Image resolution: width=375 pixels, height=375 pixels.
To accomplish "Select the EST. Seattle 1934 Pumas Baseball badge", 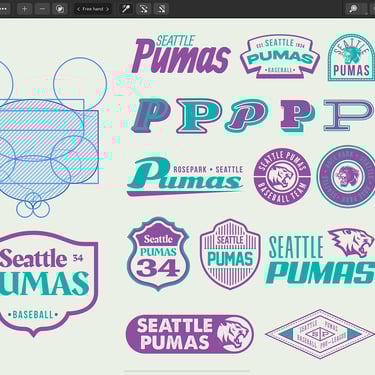I will 280,56.
